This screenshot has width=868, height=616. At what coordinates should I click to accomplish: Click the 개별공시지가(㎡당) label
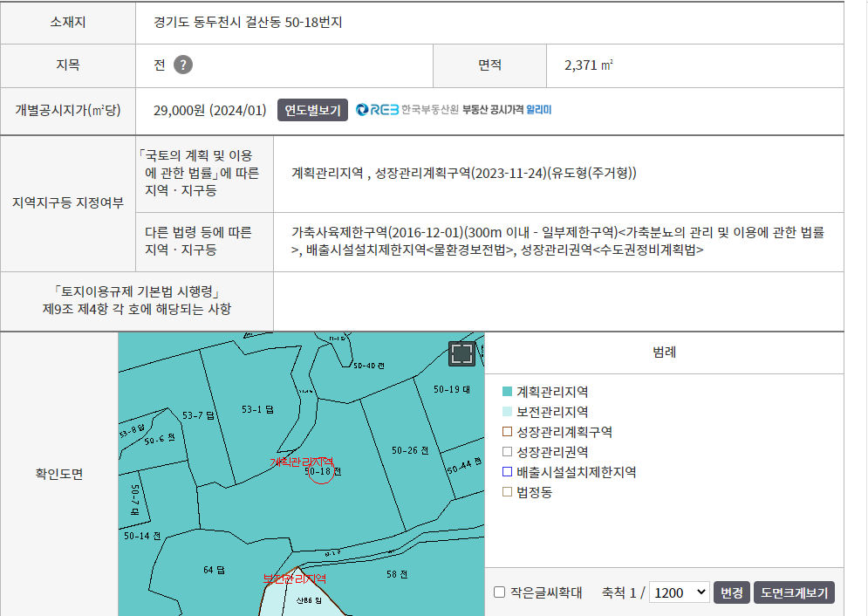tap(67, 110)
